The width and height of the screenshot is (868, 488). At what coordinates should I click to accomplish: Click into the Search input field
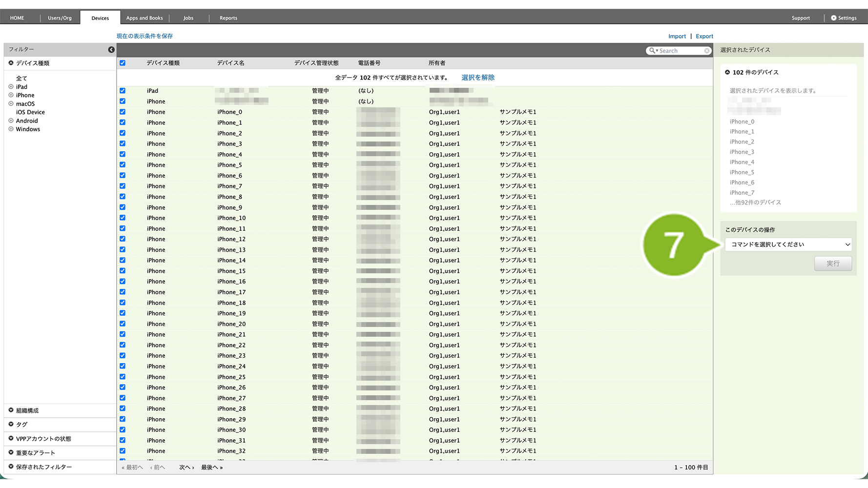681,51
